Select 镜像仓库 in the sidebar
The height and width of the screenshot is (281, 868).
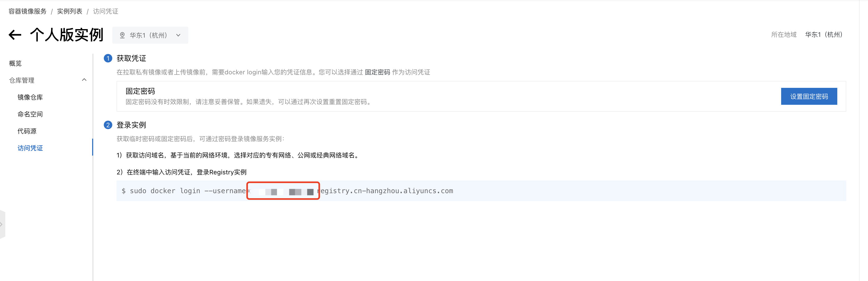[x=30, y=97]
